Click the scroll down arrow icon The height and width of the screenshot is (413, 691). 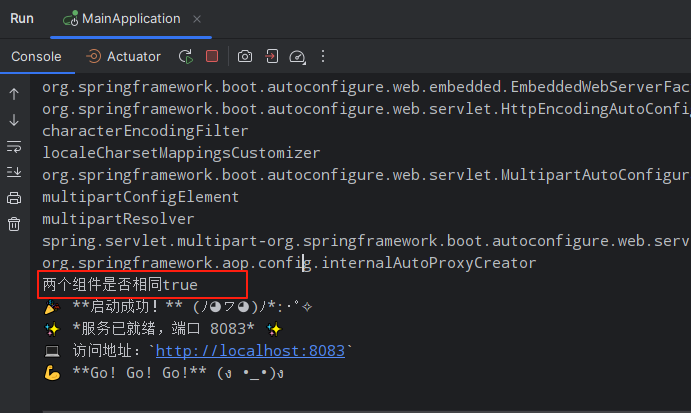[14, 120]
